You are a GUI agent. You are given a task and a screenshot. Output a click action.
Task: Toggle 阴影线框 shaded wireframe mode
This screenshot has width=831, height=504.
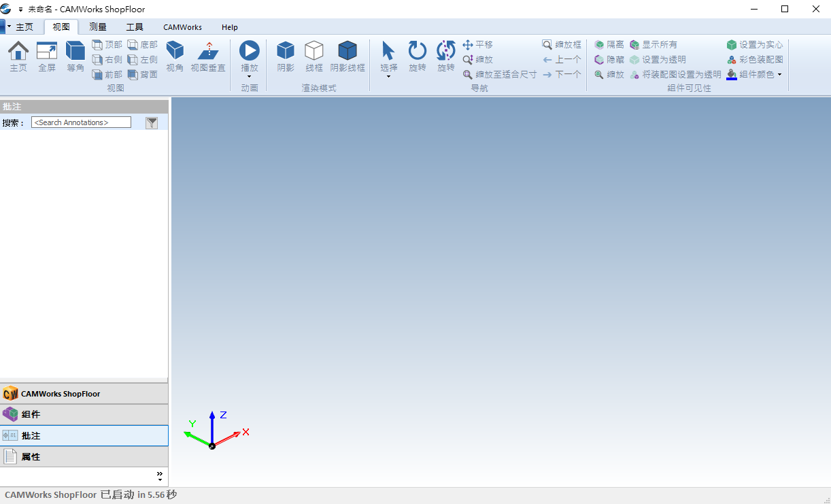click(347, 52)
